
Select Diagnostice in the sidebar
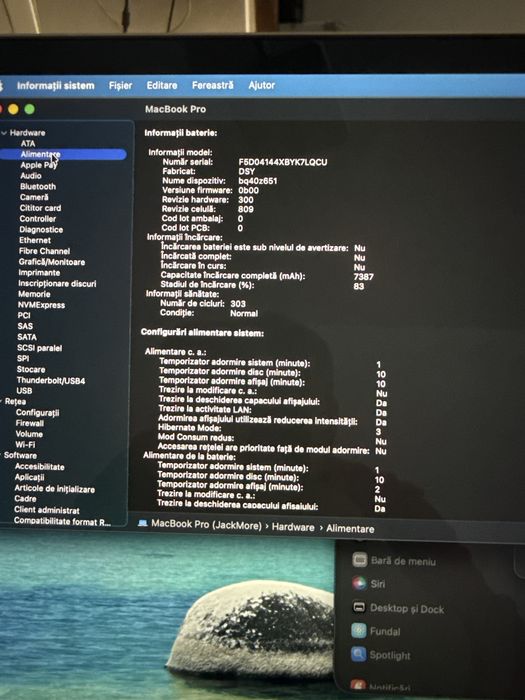(41, 229)
